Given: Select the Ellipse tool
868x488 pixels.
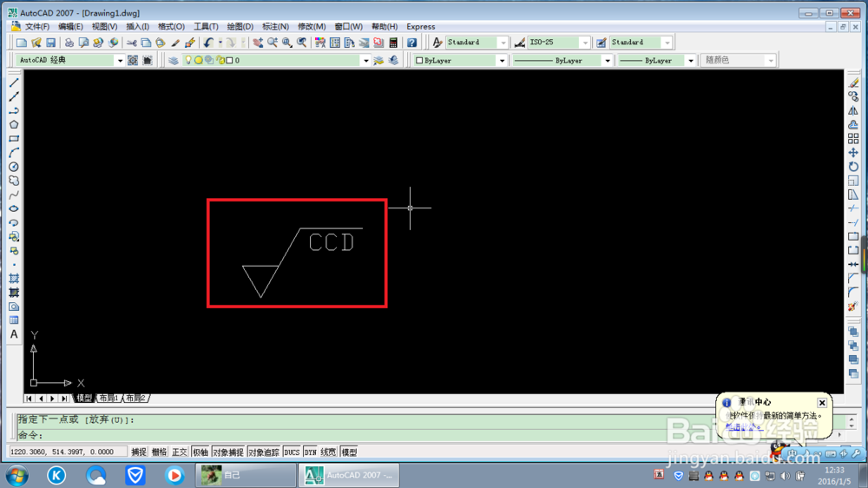Looking at the screenshot, I should tap(14, 208).
